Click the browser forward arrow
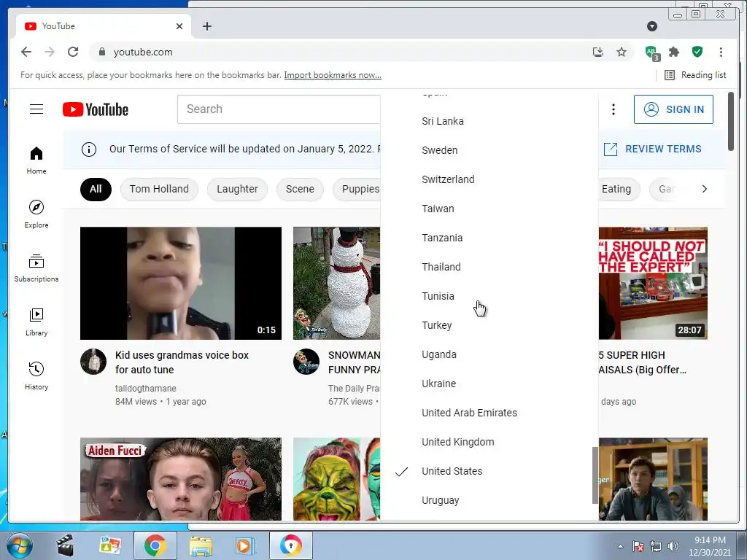Screen dimensions: 747x560 coord(50,52)
